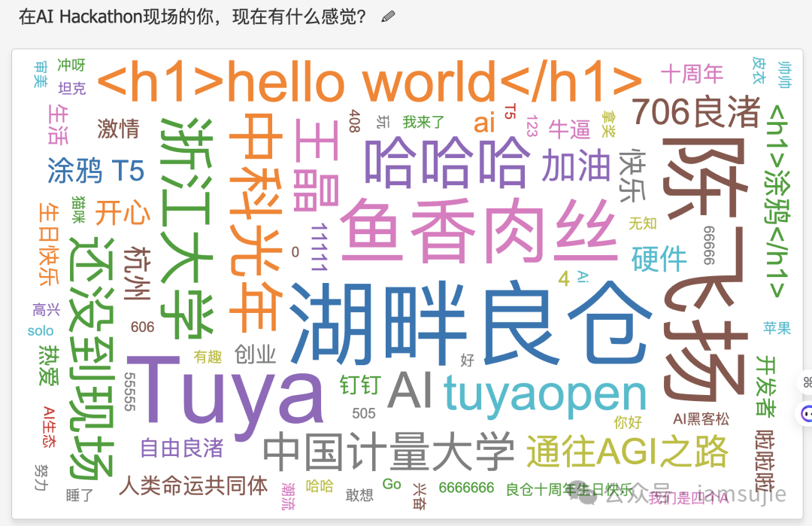The height and width of the screenshot is (526, 812).
Task: Select the teal "tuyaopen" word
Action: [x=545, y=395]
